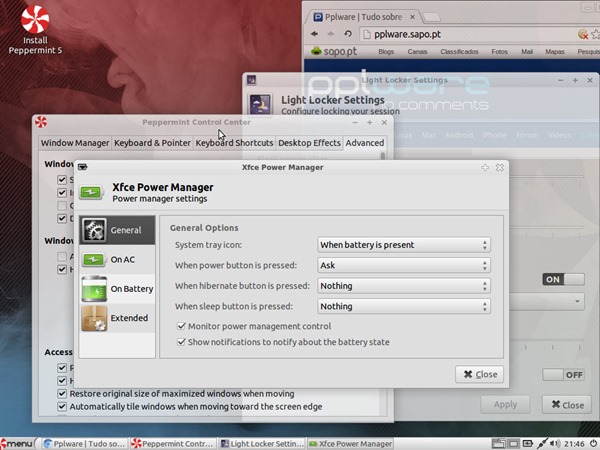Switch the Light Locker OFF toggle on
The height and width of the screenshot is (450, 600).
coord(563,375)
